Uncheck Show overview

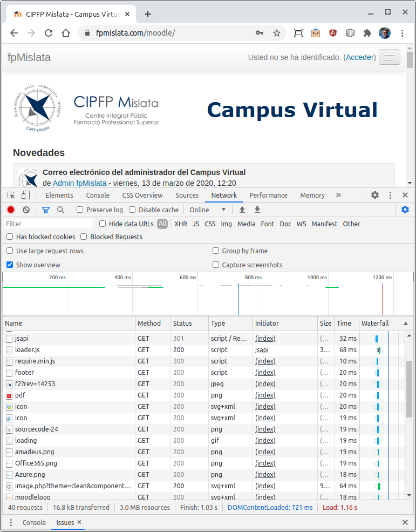(10, 265)
